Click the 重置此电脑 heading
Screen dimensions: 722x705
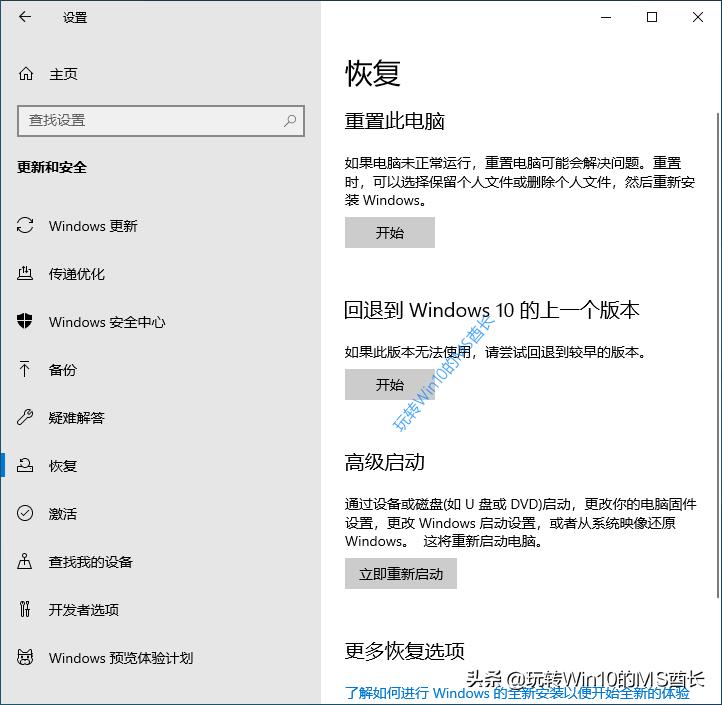pos(395,121)
